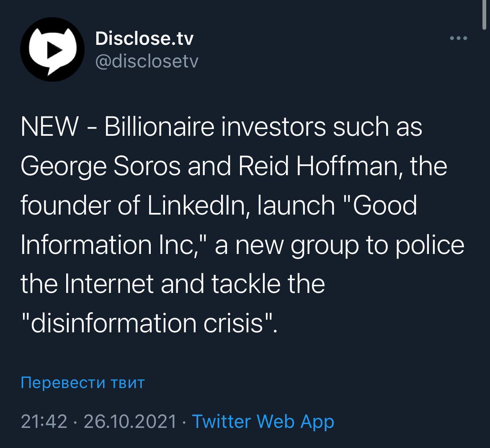
Task: Open the Twitter Web App source link
Action: [263, 421]
